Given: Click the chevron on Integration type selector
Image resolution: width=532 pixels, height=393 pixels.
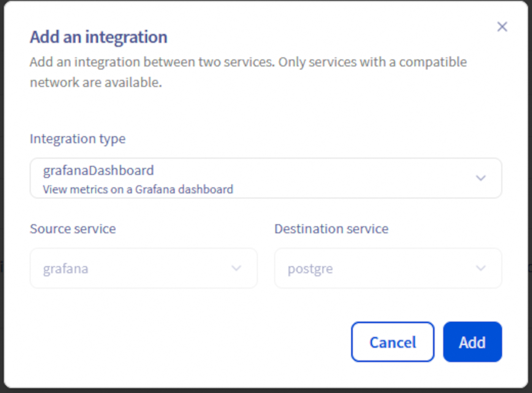Looking at the screenshot, I should 481,178.
